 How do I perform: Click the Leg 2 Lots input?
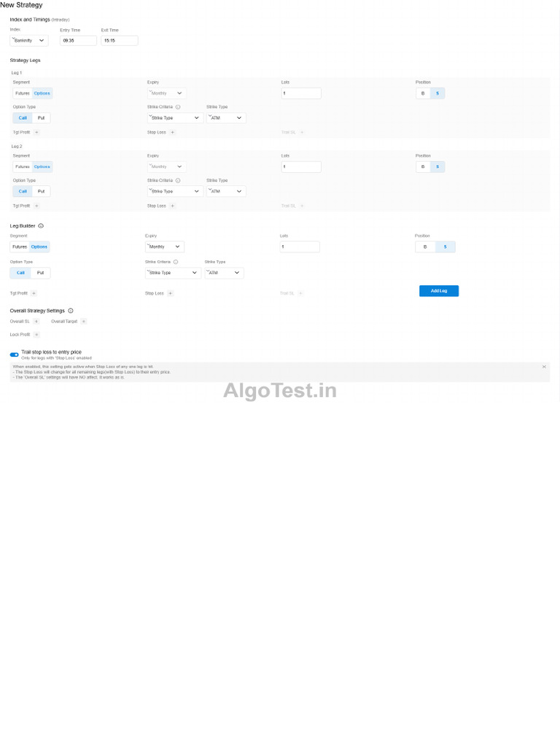(301, 167)
